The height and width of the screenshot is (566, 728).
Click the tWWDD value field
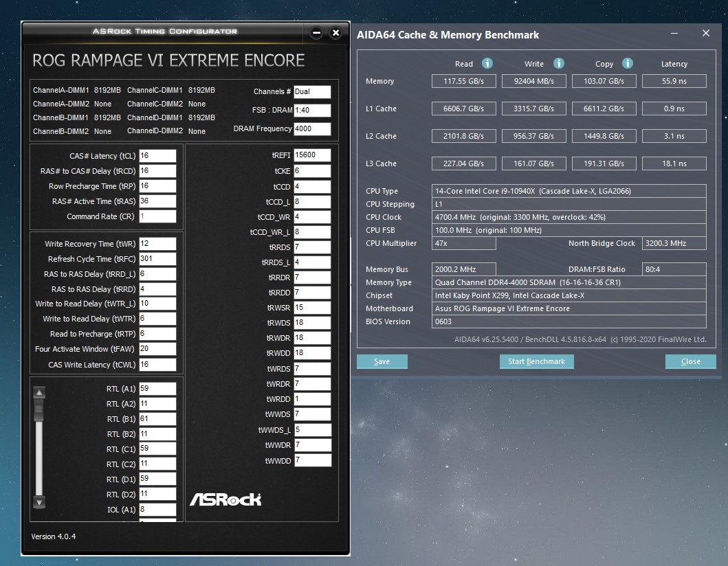point(313,461)
